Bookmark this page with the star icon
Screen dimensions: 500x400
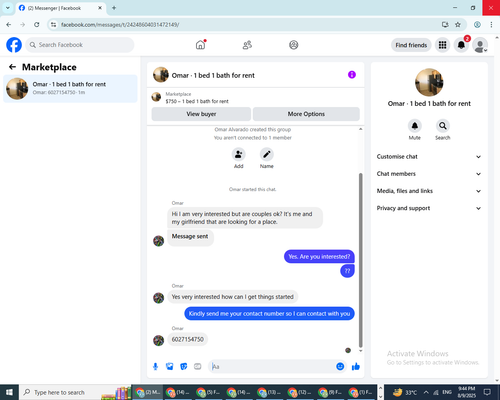[x=458, y=25]
